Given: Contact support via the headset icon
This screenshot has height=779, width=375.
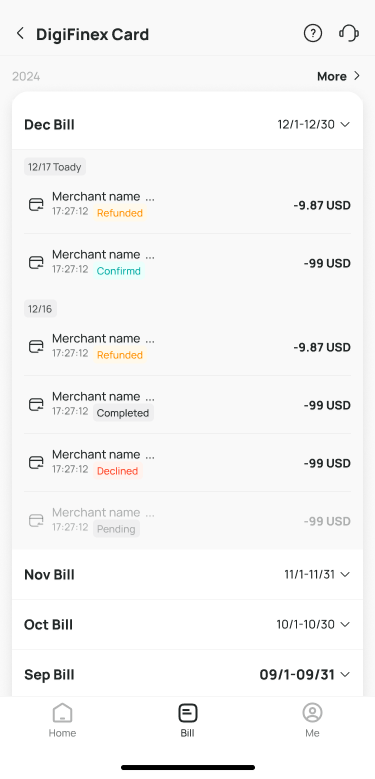Looking at the screenshot, I should coord(349,34).
